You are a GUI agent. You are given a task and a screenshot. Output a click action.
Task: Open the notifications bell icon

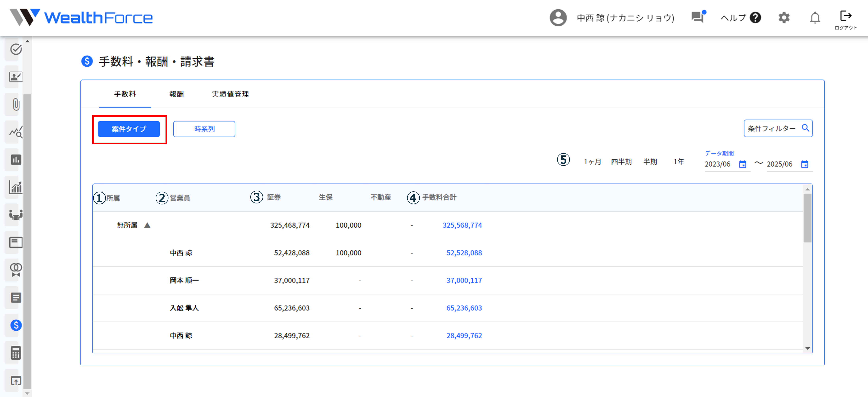pos(815,18)
